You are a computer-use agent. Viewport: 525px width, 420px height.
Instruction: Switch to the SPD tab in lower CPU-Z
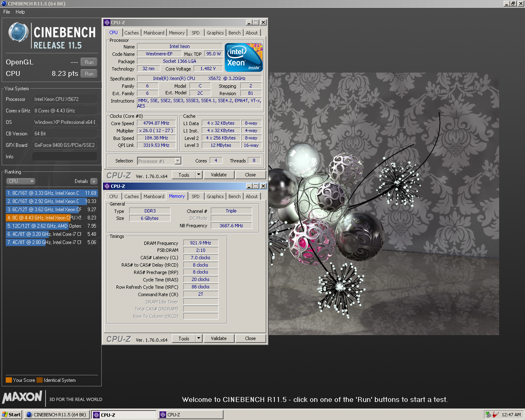click(196, 196)
